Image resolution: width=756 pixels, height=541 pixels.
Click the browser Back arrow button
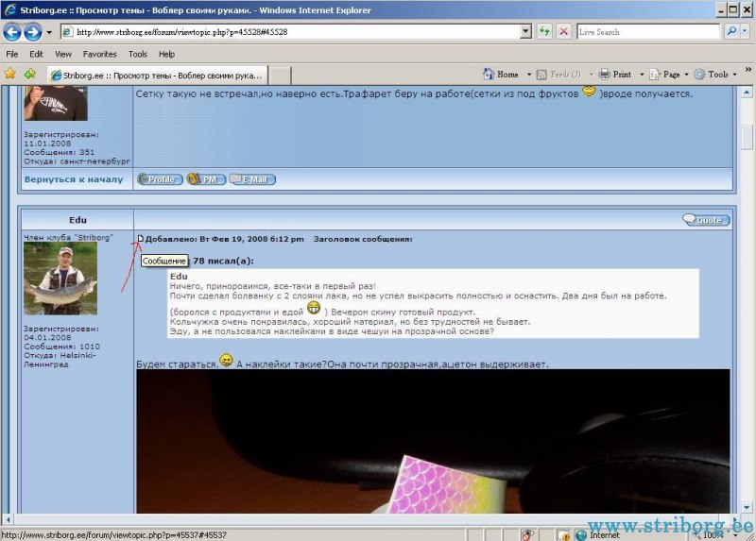click(12, 32)
